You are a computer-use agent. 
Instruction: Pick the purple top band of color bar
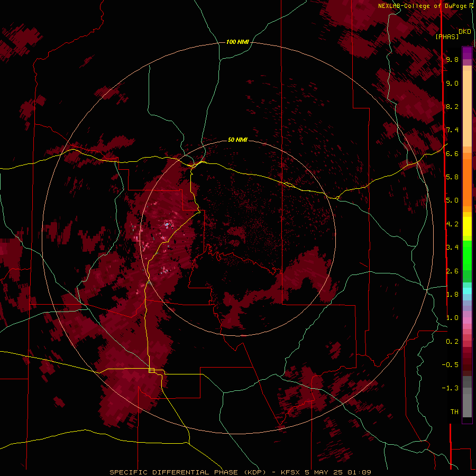pos(467,53)
